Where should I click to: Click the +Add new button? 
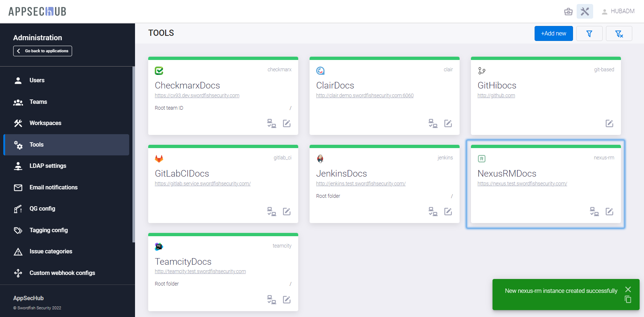click(x=553, y=34)
